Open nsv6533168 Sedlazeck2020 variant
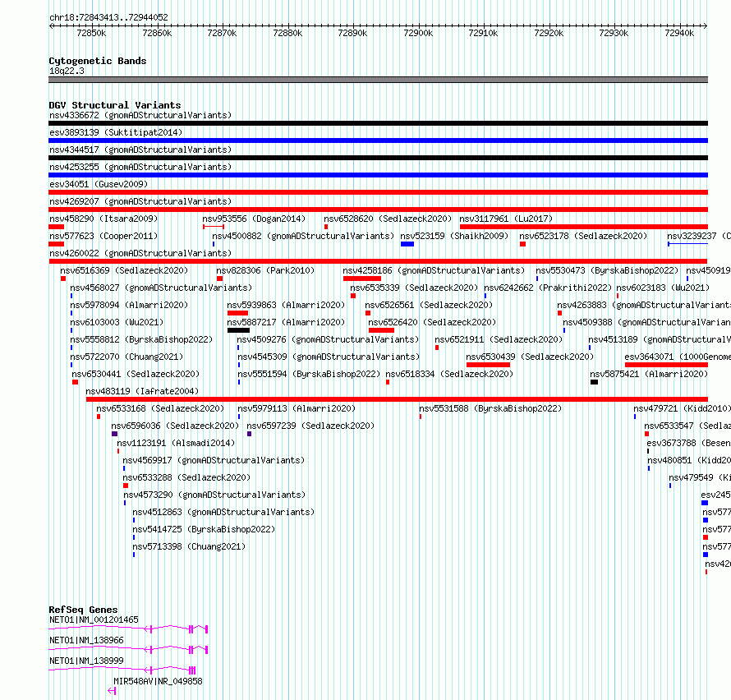The image size is (731, 700). pos(160,408)
